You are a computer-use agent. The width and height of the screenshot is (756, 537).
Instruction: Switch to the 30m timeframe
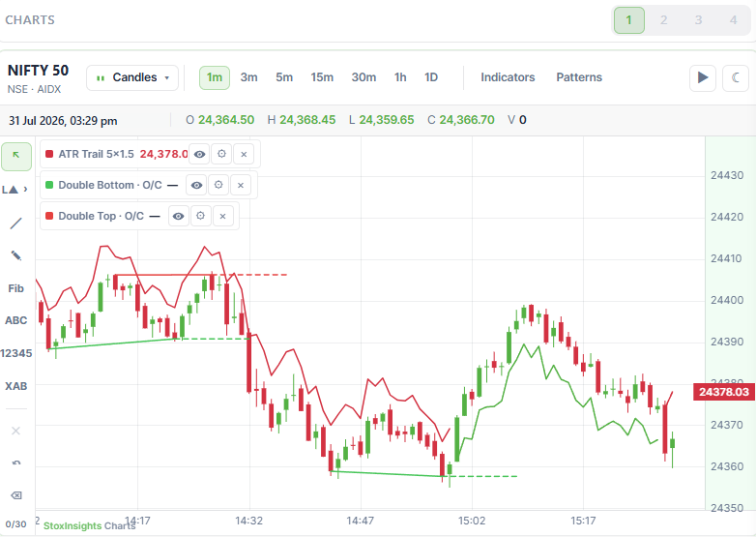363,77
